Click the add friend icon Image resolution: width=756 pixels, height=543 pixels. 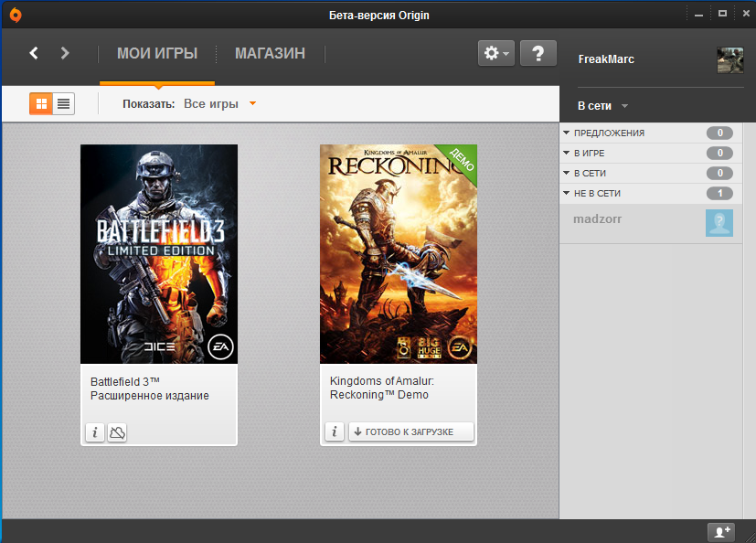[721, 532]
